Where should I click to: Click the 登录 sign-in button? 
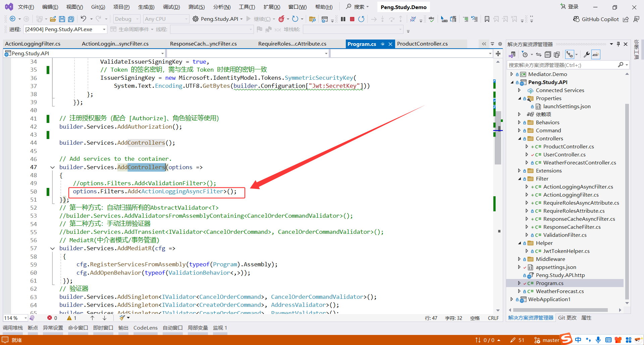[569, 7]
